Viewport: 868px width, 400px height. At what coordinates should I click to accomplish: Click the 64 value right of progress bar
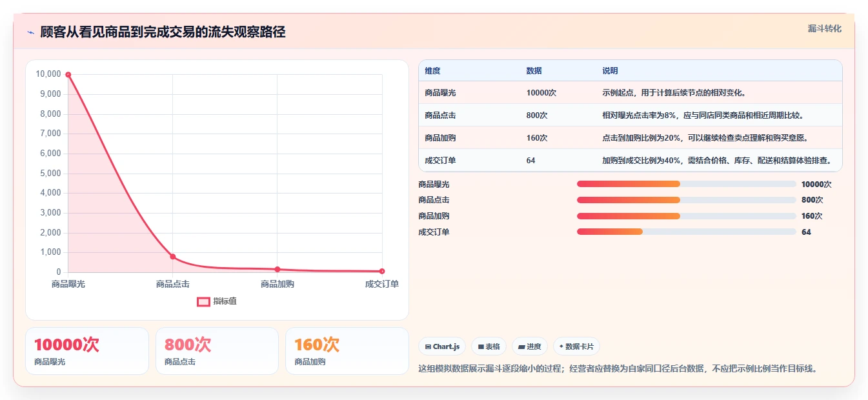[x=806, y=232]
